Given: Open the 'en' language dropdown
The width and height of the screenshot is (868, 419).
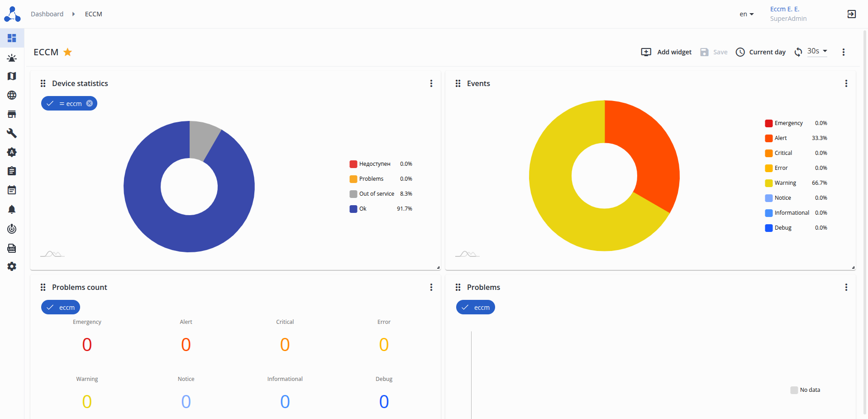Looking at the screenshot, I should pyautogui.click(x=747, y=14).
